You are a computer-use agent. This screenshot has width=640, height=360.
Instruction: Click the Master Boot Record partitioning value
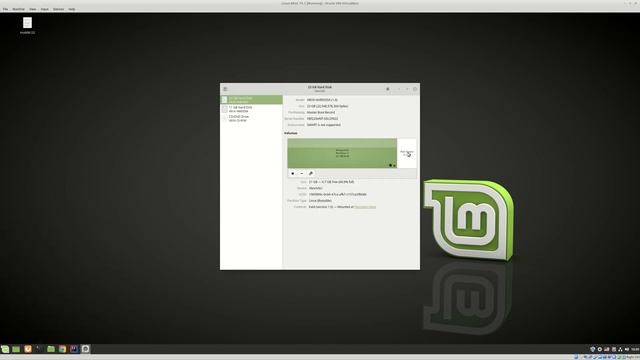[321, 112]
